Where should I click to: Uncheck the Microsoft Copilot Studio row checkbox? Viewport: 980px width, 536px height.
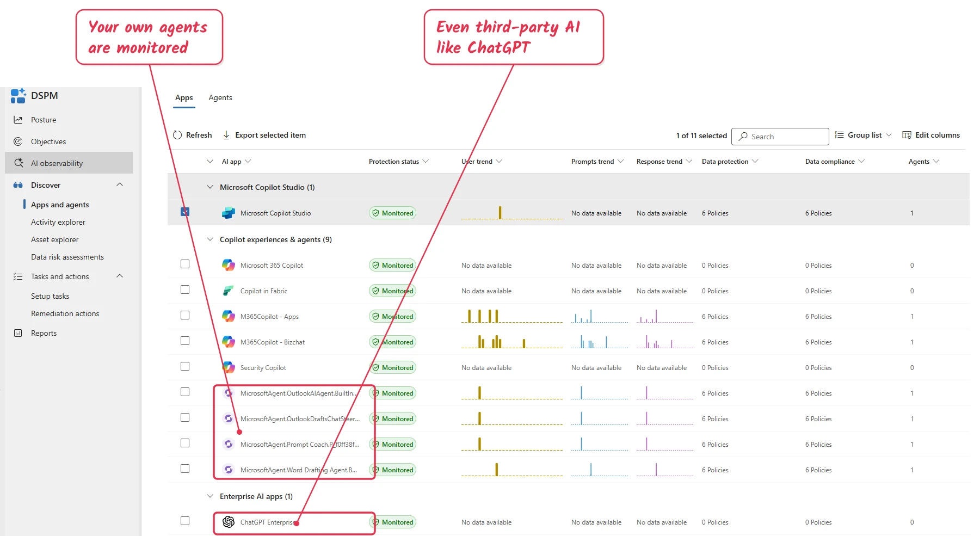pyautogui.click(x=185, y=212)
